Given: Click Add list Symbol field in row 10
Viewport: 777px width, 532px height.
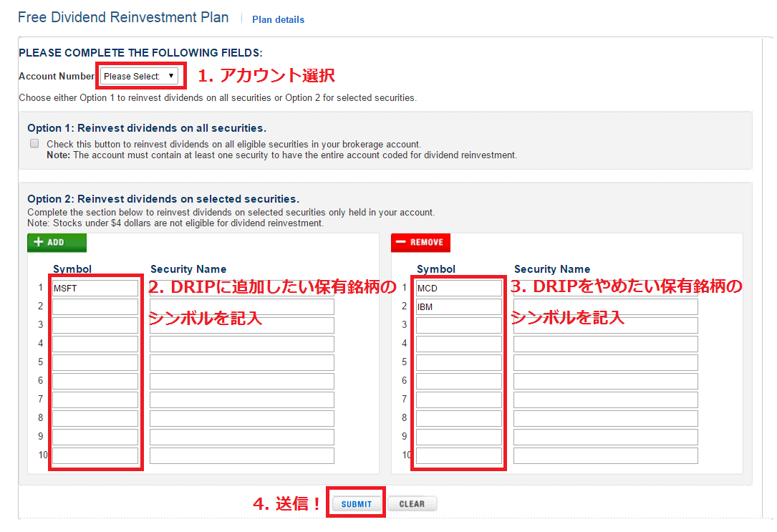Looking at the screenshot, I should (95, 455).
